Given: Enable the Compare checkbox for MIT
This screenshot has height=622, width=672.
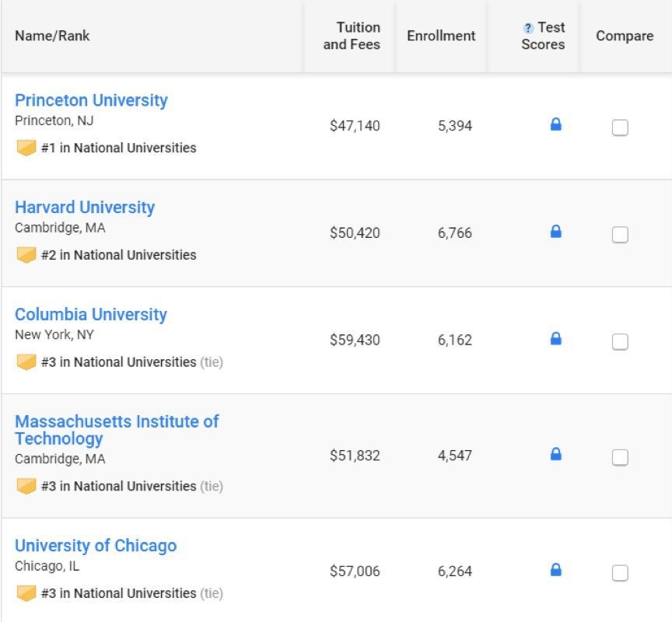Looking at the screenshot, I should [620, 457].
